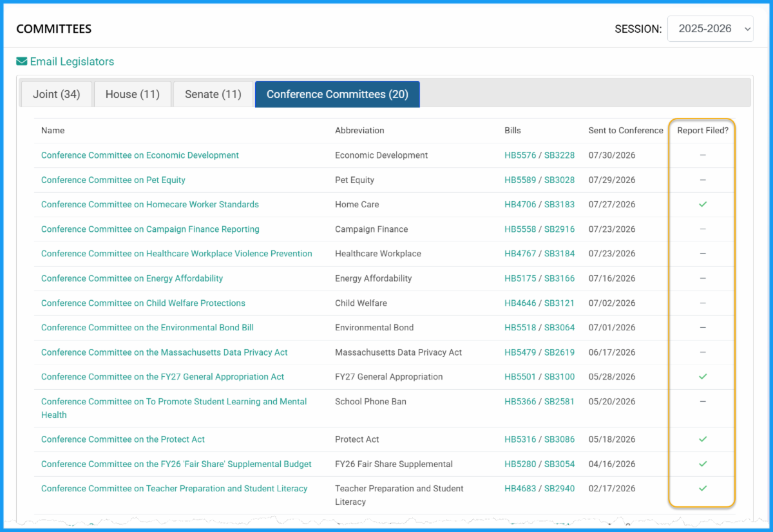This screenshot has width=773, height=532.
Task: Open Conference Committee on the Environmental Bond Bill
Action: [148, 327]
